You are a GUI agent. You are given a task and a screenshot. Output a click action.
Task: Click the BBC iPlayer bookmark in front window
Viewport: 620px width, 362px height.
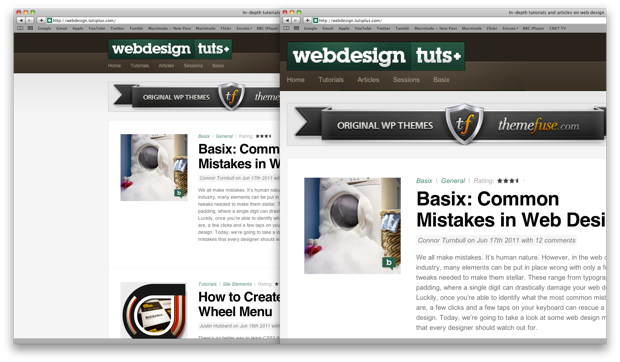tap(533, 28)
